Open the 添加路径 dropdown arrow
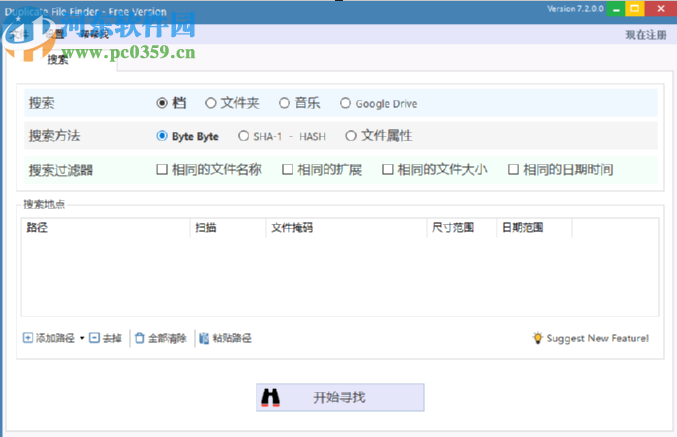677x437 pixels. (82, 338)
